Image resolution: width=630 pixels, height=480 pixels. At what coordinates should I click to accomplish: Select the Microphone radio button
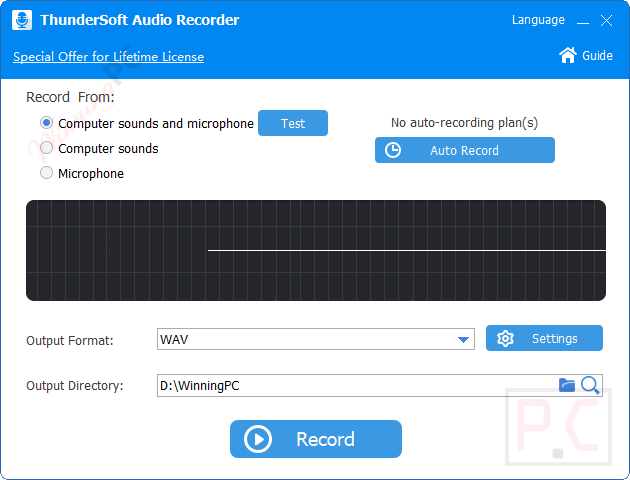47,173
